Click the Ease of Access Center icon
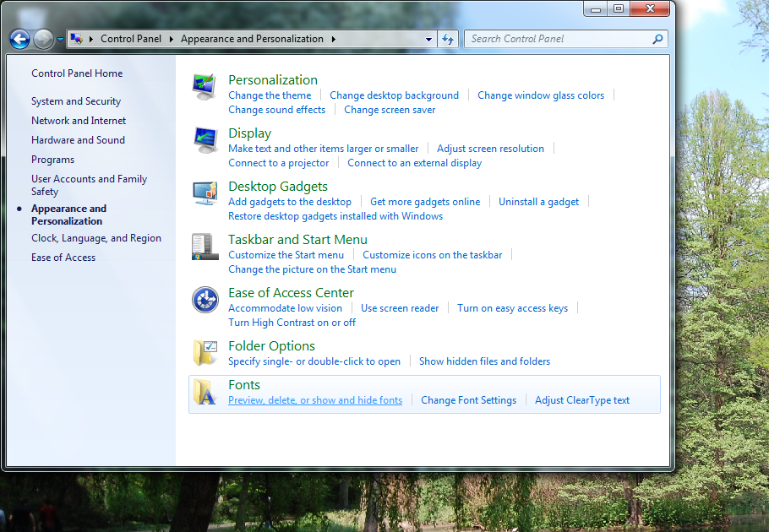The height and width of the screenshot is (532, 769). (205, 299)
